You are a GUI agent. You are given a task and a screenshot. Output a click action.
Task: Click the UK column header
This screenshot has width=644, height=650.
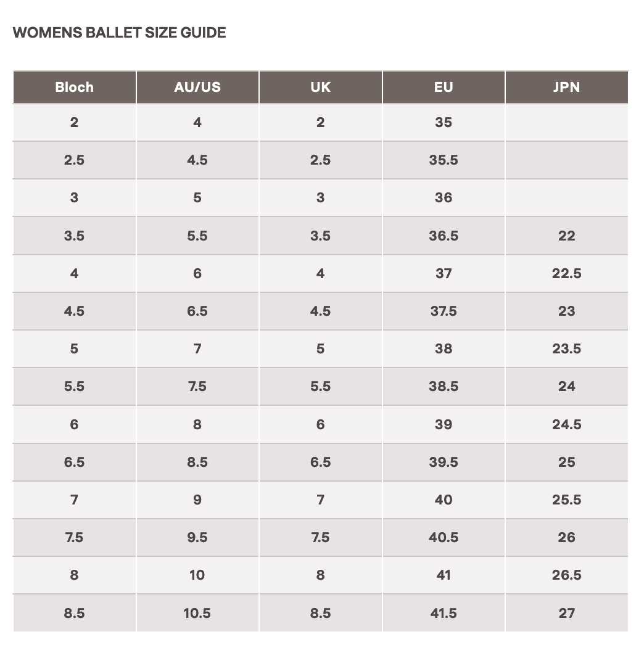(320, 87)
